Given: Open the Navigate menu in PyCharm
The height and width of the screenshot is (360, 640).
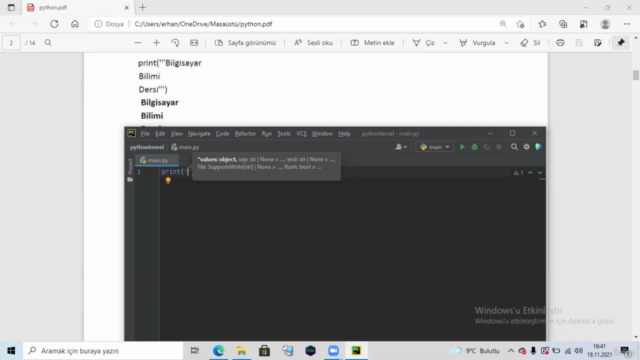Looking at the screenshot, I should point(199,134).
